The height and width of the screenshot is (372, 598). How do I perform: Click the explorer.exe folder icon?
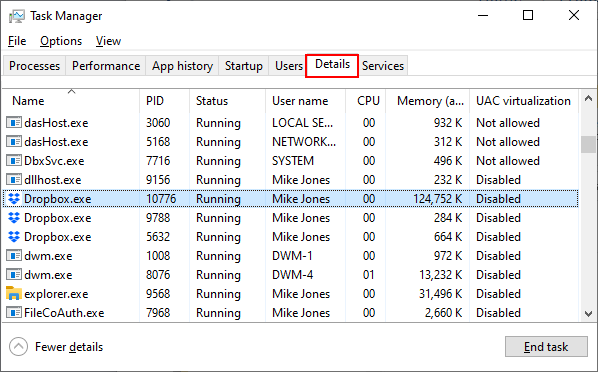(x=14, y=293)
